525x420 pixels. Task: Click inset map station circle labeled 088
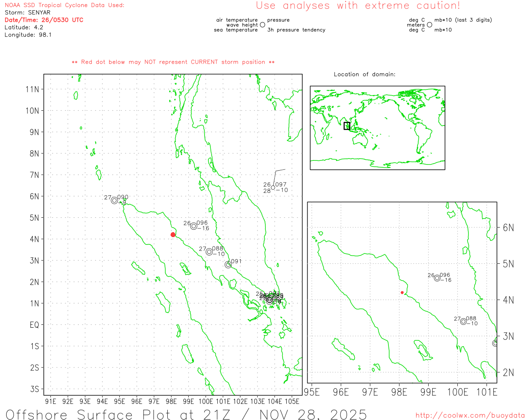(463, 322)
